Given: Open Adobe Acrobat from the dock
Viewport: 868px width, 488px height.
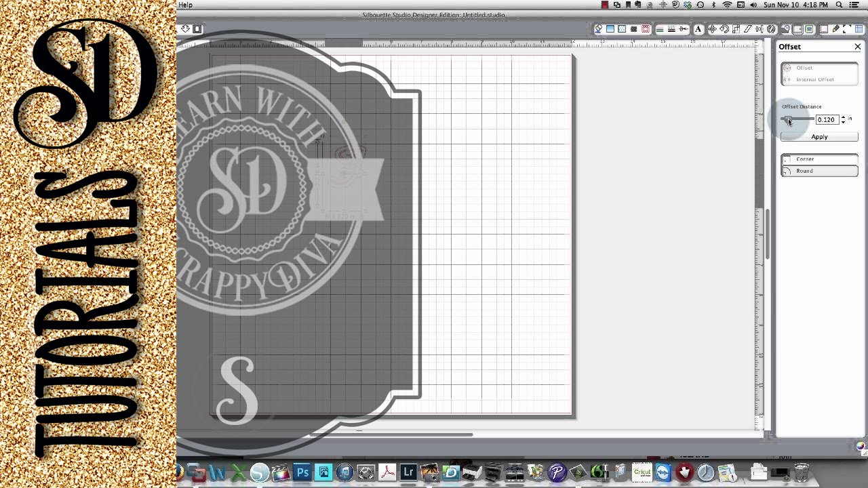Looking at the screenshot, I should 387,472.
